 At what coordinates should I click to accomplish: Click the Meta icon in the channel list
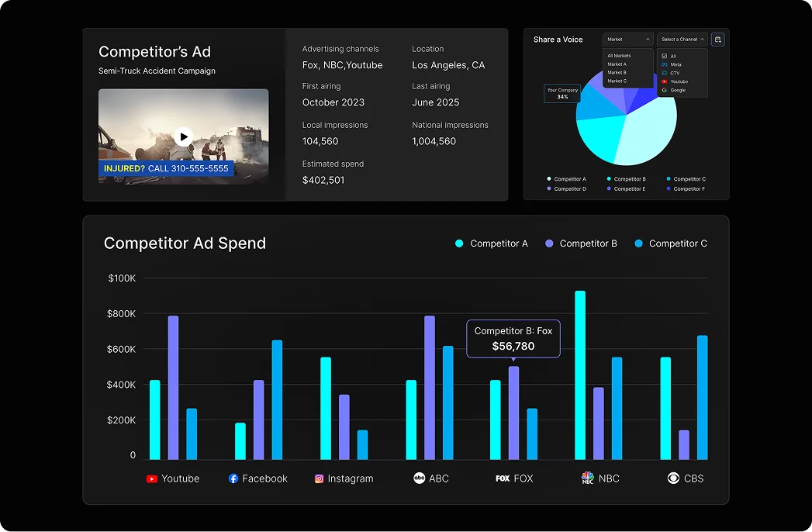(x=664, y=64)
